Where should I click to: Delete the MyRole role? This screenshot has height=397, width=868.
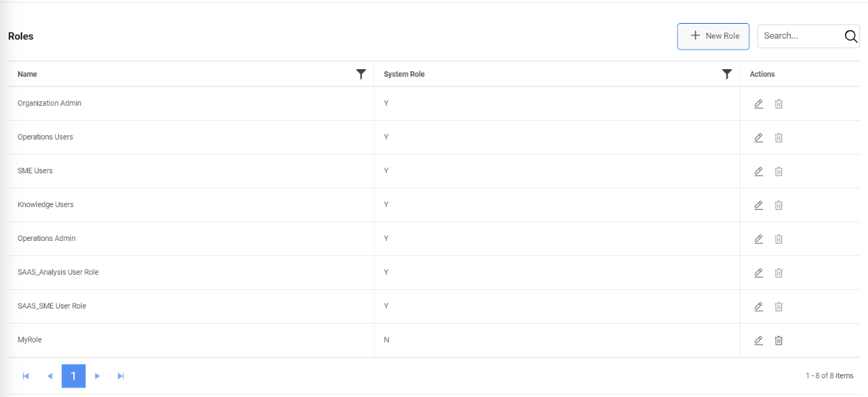point(778,340)
